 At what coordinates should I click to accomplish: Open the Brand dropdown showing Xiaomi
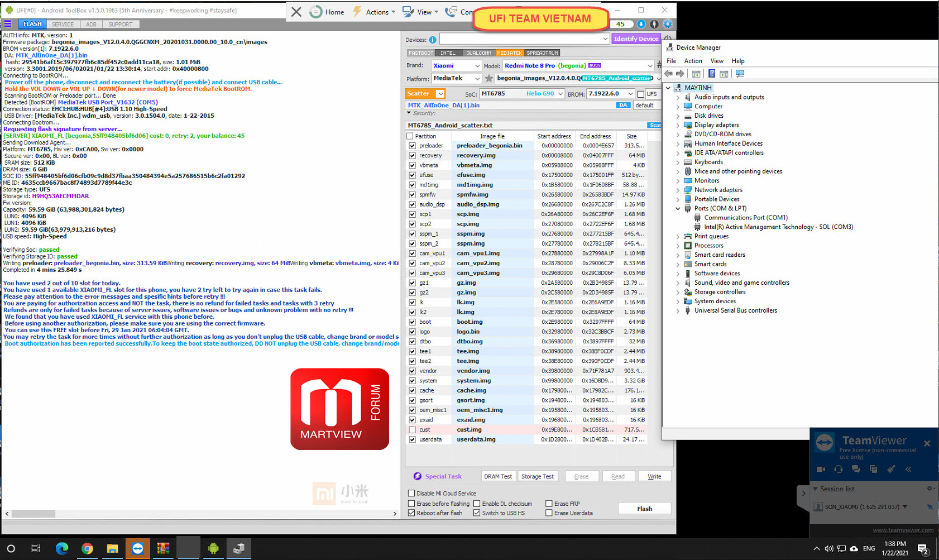(x=456, y=66)
